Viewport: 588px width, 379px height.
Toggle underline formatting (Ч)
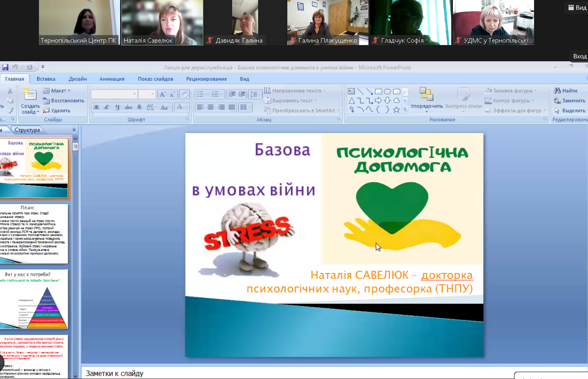coord(117,107)
